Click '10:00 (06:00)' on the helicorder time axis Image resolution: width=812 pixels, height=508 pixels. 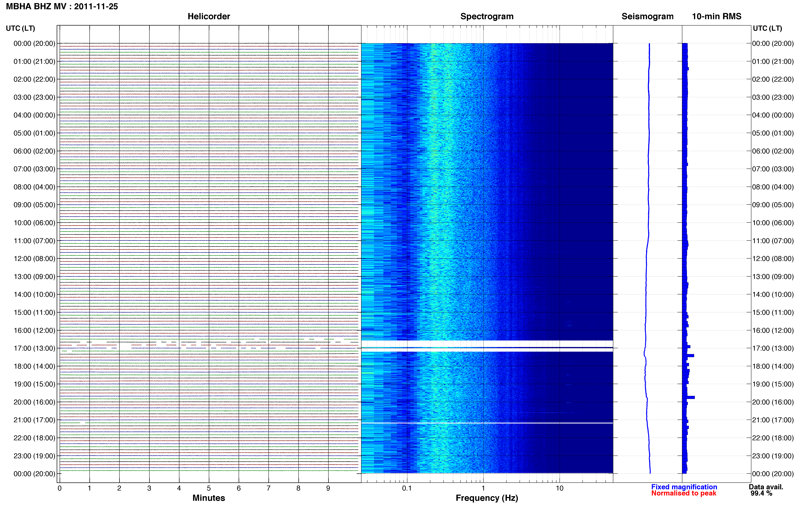34,223
